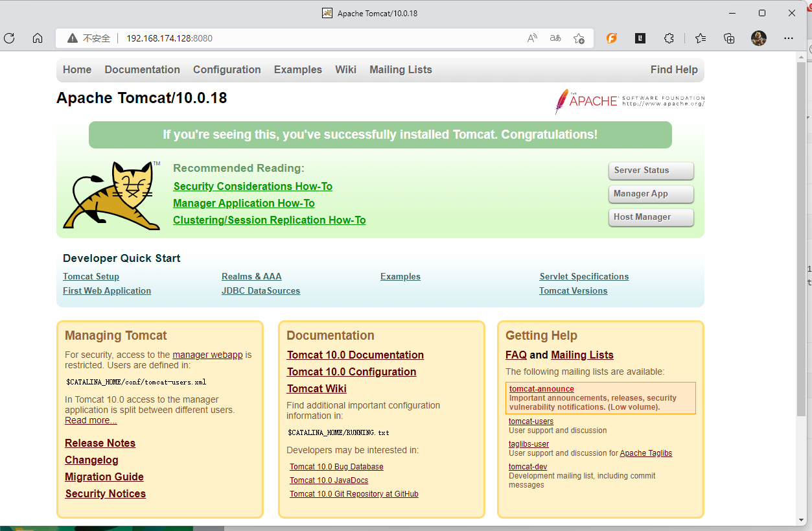Image resolution: width=812 pixels, height=531 pixels.
Task: Open the browser settings ellipsis menu
Action: pyautogui.click(x=788, y=38)
